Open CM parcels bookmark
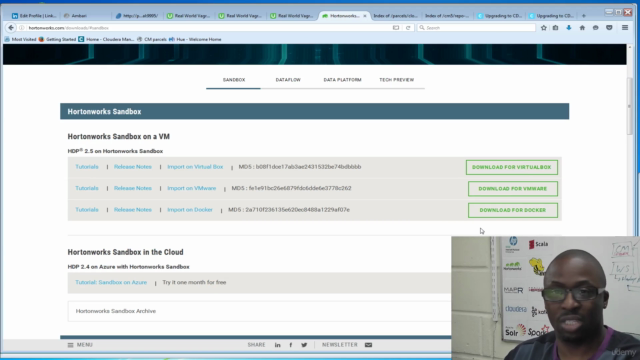Image resolution: width=640 pixels, height=360 pixels. click(x=152, y=39)
